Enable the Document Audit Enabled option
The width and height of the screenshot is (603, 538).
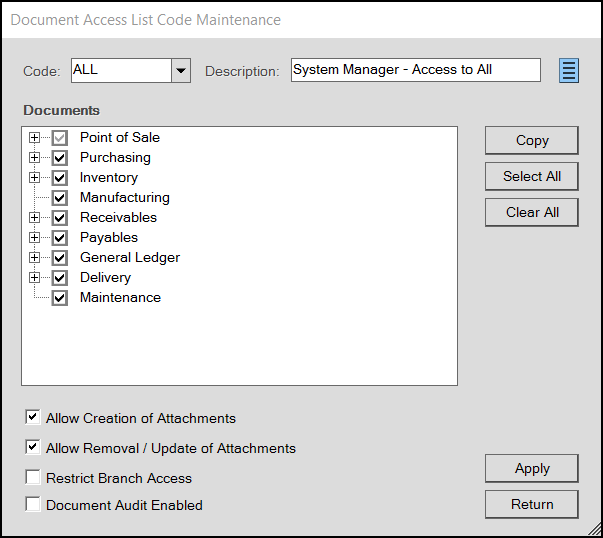[34, 505]
